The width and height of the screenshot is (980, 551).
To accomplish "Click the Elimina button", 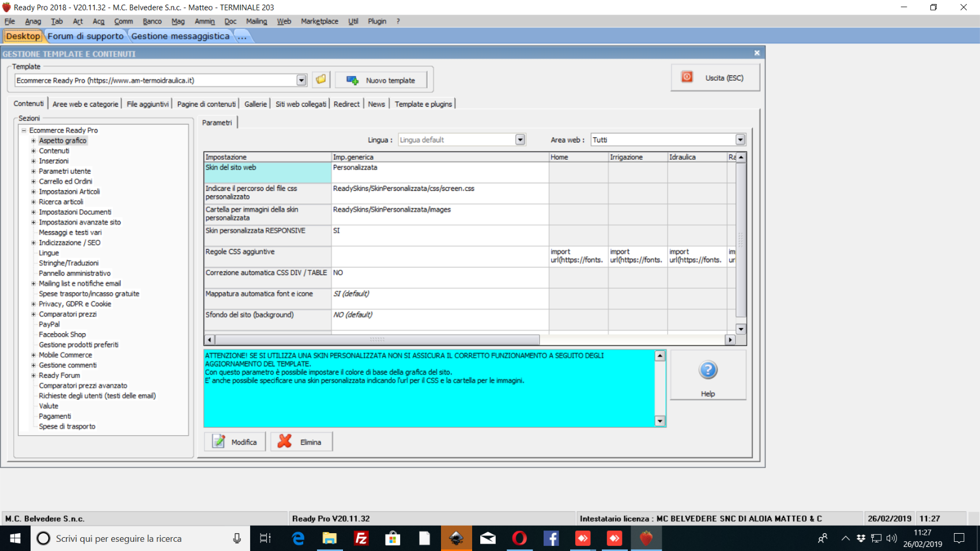I will click(x=301, y=441).
